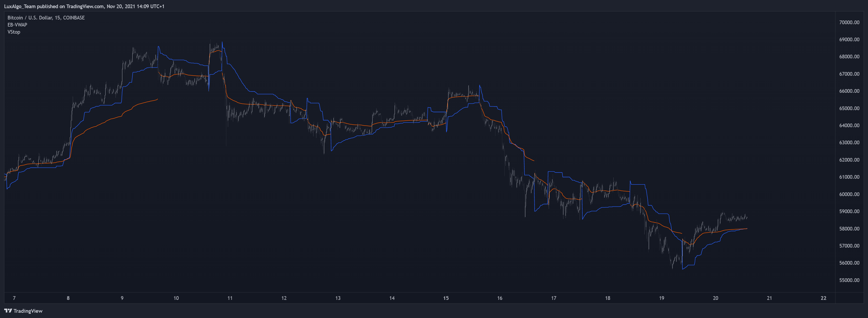This screenshot has width=868, height=318.
Task: Click date 13 on the time axis
Action: (338, 298)
